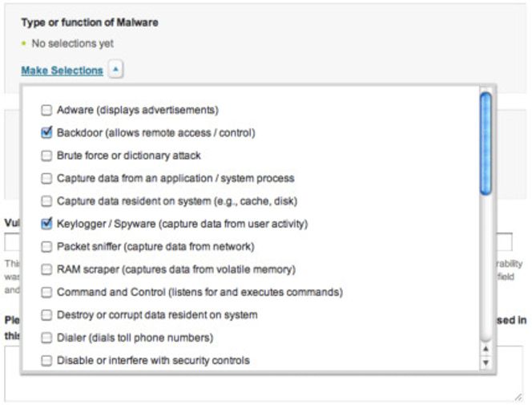Viewport: 532px width, 405px height.
Task: Collapse the selections list with arrow button
Action: click(115, 71)
